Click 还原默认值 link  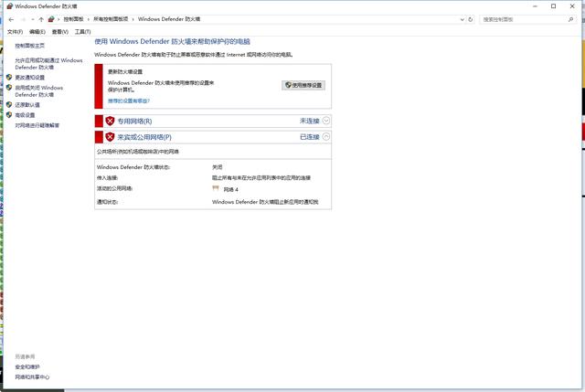click(x=27, y=105)
